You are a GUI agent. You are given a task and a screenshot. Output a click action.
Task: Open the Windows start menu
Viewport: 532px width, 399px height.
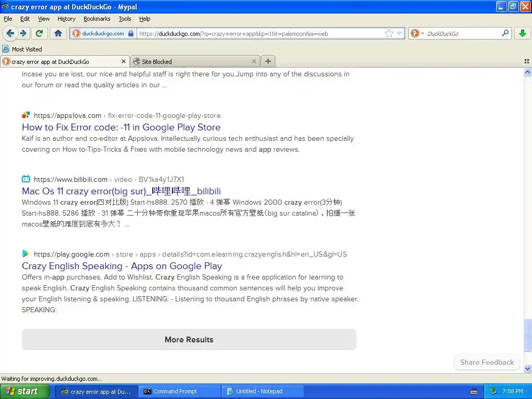25,391
